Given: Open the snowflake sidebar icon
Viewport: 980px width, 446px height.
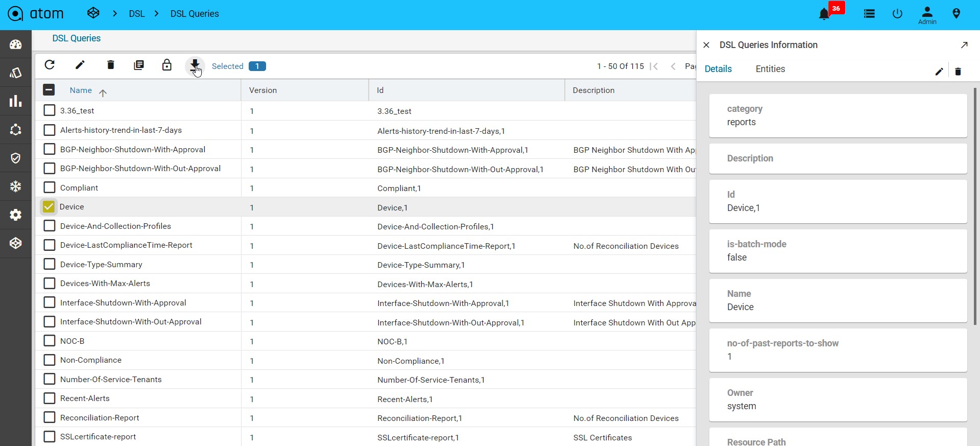Looking at the screenshot, I should tap(16, 186).
